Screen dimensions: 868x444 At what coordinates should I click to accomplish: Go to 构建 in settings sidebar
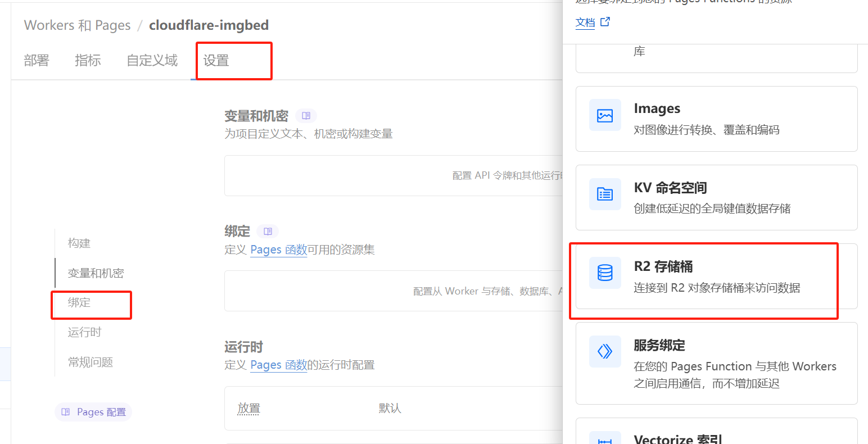79,243
